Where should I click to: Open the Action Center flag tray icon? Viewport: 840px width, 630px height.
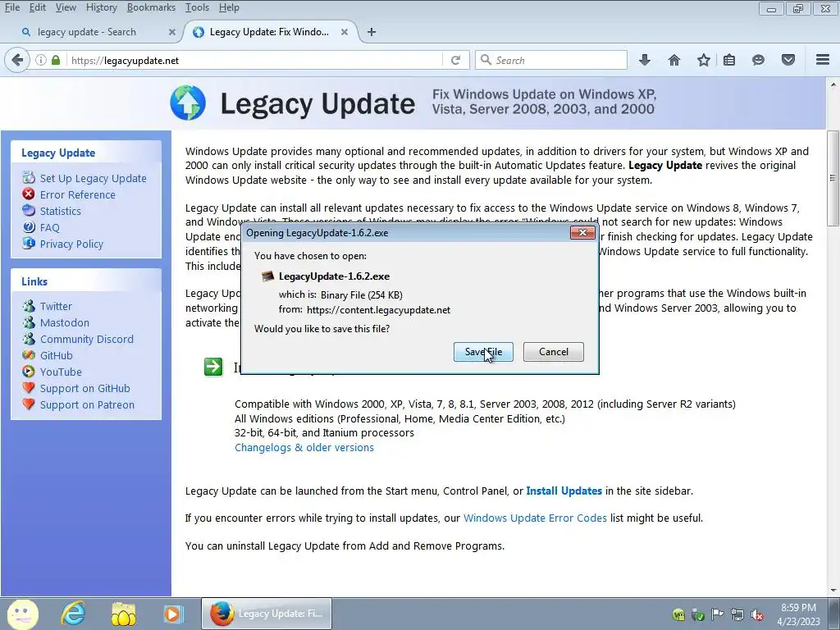[717, 614]
